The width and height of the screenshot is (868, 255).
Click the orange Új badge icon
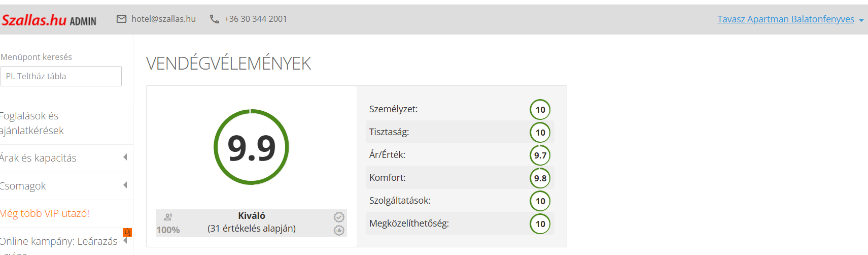click(x=127, y=232)
